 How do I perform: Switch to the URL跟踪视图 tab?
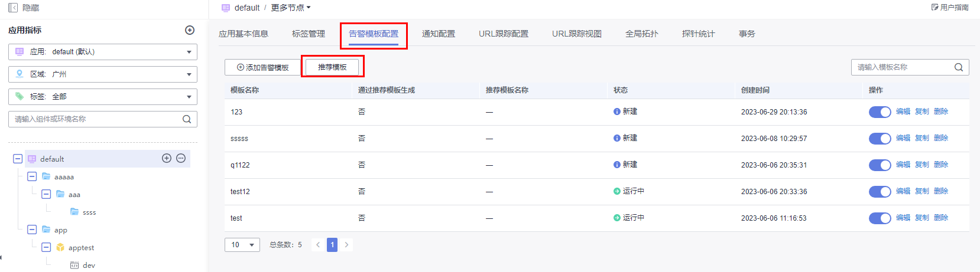(577, 34)
